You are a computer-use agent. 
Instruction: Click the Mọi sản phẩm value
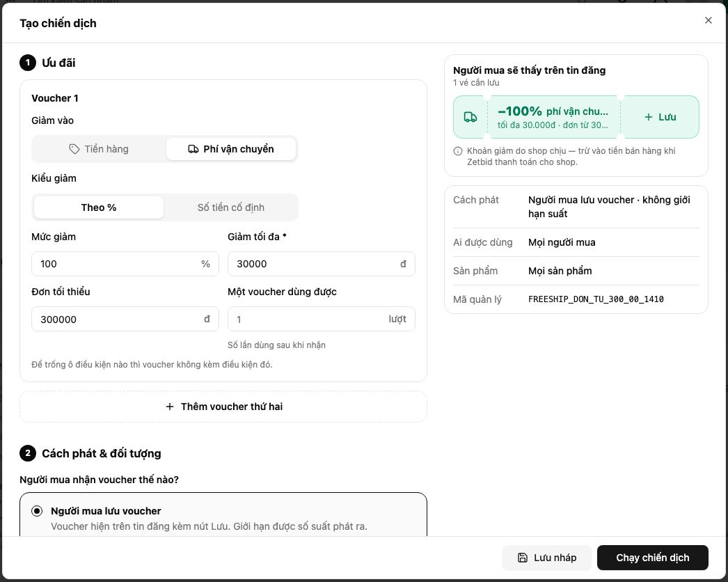point(560,271)
